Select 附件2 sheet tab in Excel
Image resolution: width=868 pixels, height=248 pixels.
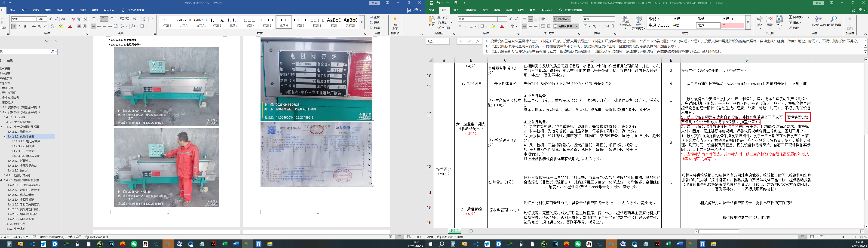pos(454,231)
